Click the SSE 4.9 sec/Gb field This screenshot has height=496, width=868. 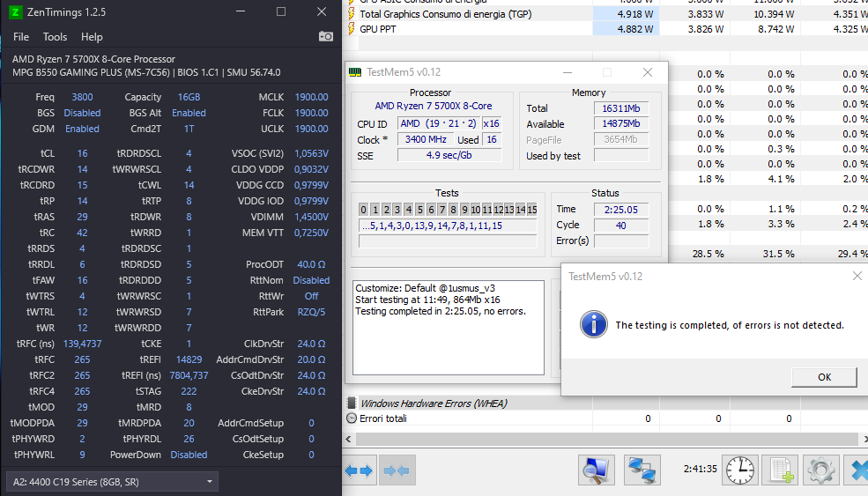pos(449,156)
